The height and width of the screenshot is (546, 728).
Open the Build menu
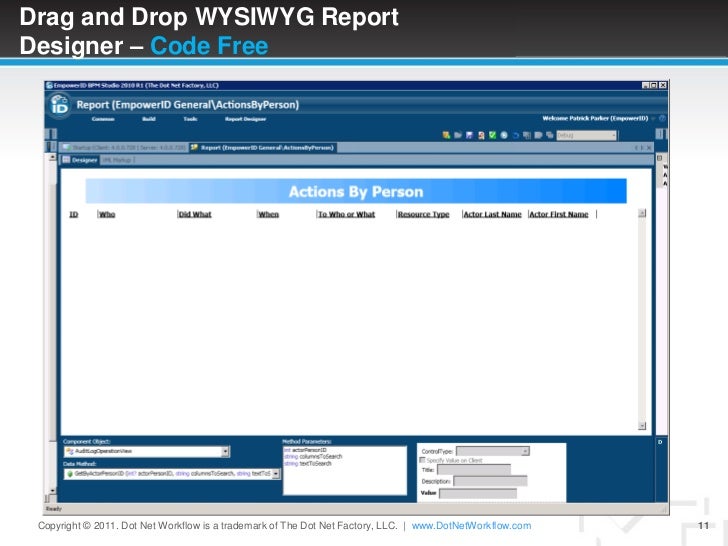coord(149,119)
